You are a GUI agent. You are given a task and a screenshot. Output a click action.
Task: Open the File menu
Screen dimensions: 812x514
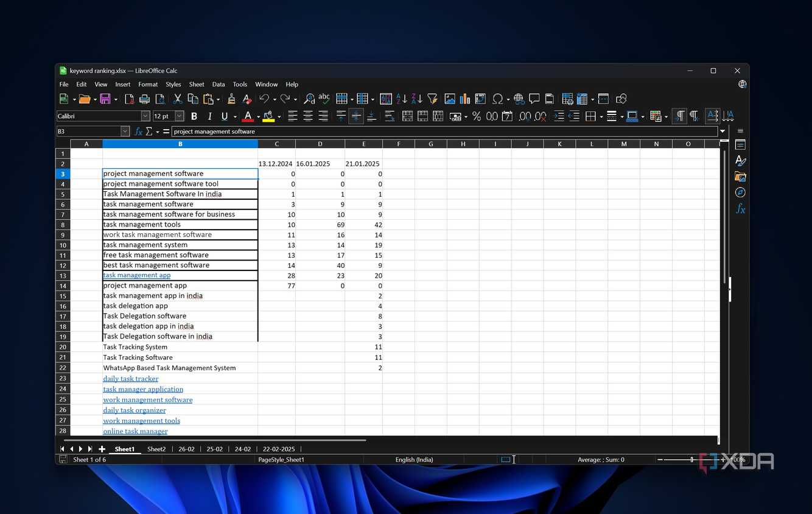[64, 85]
